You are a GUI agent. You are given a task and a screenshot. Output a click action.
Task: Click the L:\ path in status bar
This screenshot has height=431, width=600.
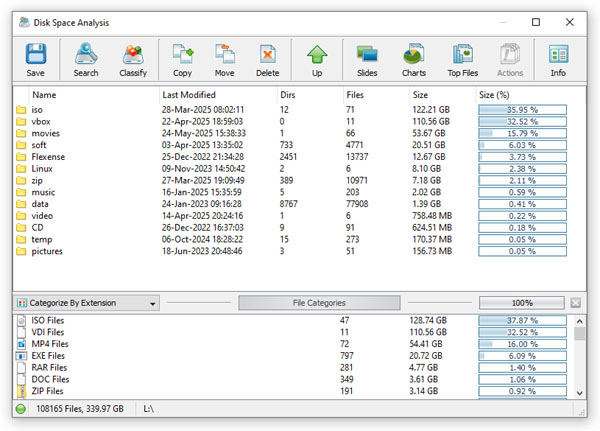coord(148,409)
